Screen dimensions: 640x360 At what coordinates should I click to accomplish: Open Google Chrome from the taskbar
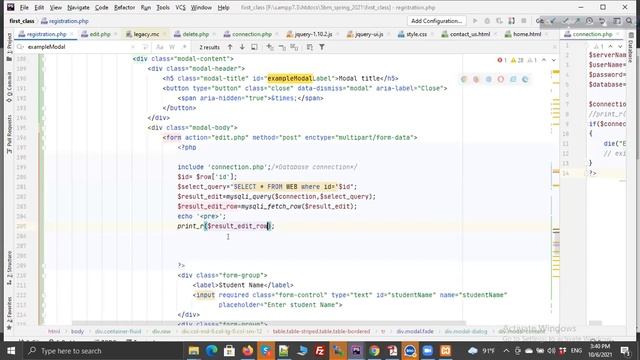point(374,351)
